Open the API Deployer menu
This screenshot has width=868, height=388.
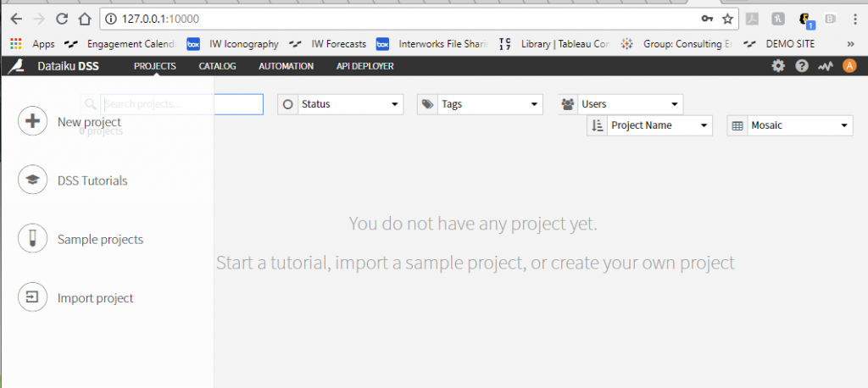pyautogui.click(x=365, y=66)
